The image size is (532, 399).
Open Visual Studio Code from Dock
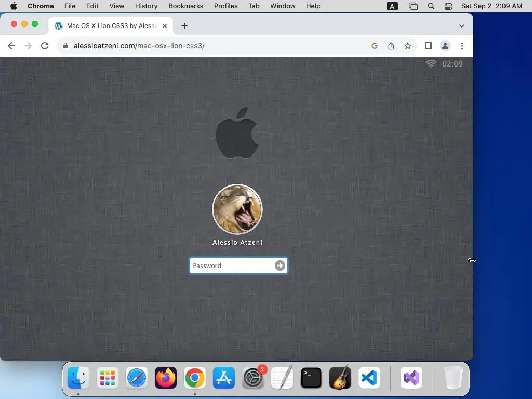pos(369,378)
